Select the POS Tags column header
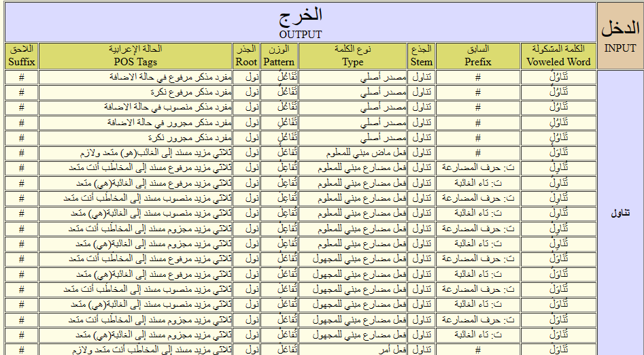Viewport: 644px width, 355px height. coord(135,55)
